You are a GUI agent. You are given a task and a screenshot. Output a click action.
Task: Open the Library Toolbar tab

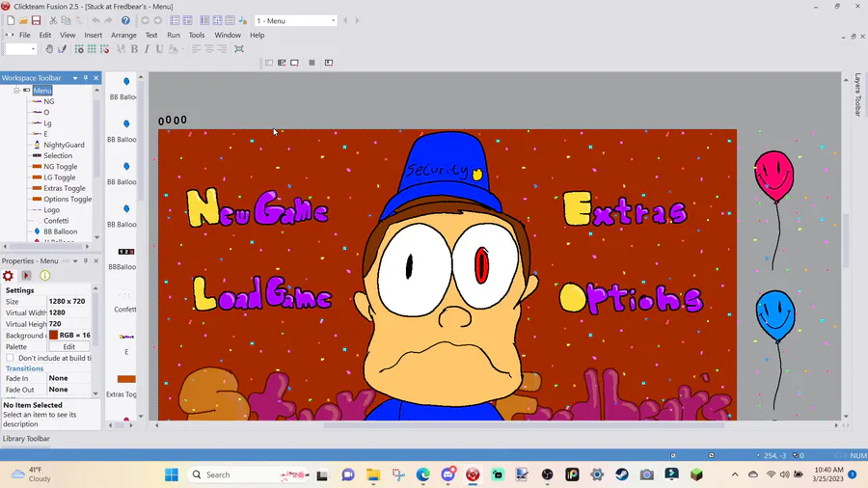[x=26, y=439]
